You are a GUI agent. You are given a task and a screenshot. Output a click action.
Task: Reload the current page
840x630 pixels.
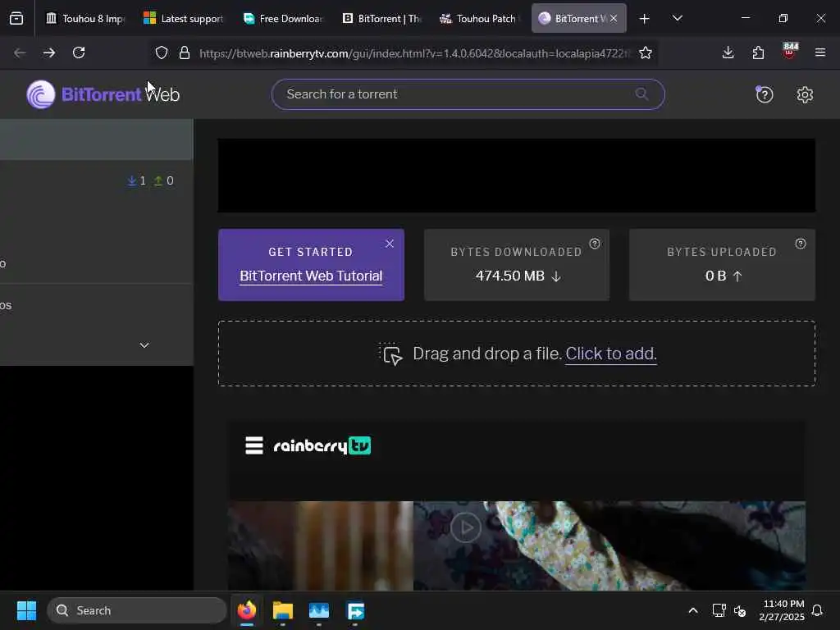(x=79, y=52)
